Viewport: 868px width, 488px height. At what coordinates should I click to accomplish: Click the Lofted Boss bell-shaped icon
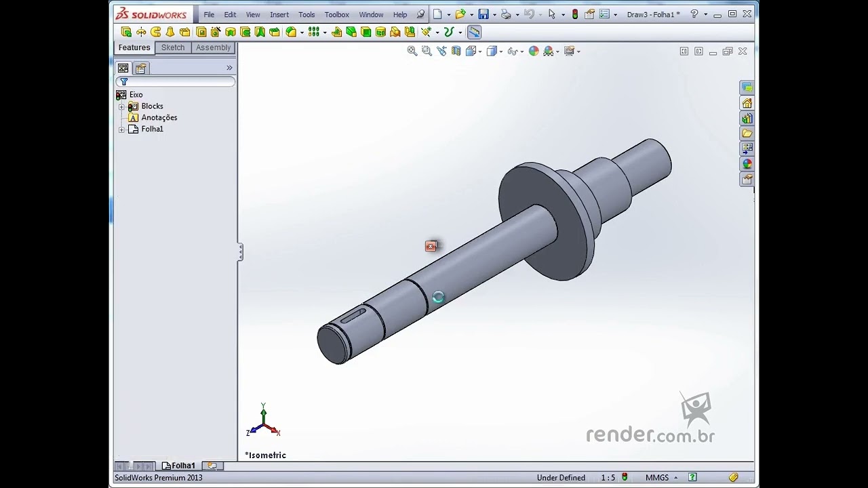pyautogui.click(x=170, y=32)
